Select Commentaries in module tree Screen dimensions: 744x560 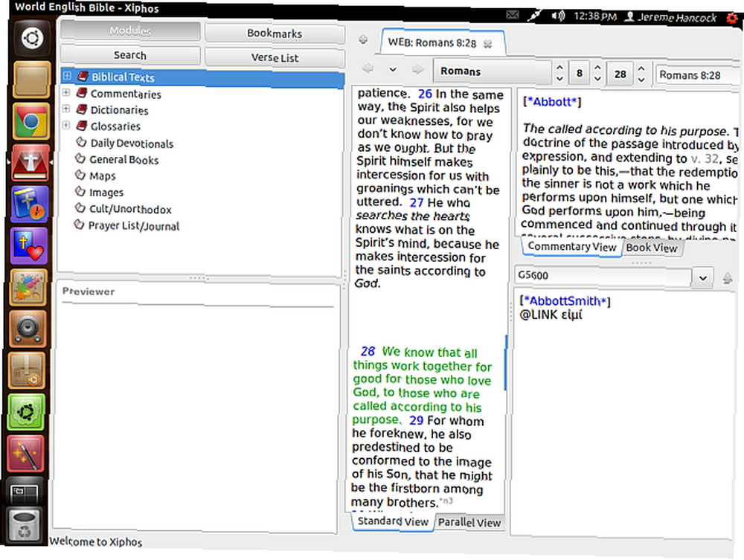pyautogui.click(x=126, y=94)
